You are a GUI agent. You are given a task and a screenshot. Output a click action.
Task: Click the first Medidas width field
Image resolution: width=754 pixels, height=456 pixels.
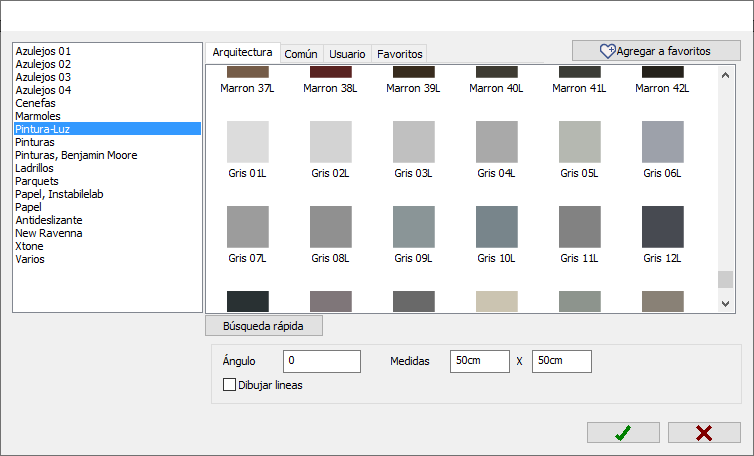coord(479,361)
